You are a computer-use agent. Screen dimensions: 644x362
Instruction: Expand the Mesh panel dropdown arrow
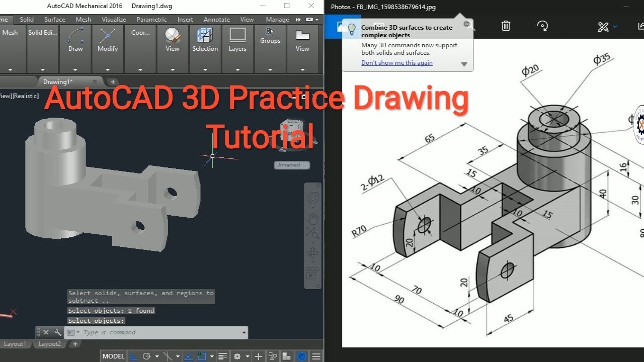[x=10, y=70]
